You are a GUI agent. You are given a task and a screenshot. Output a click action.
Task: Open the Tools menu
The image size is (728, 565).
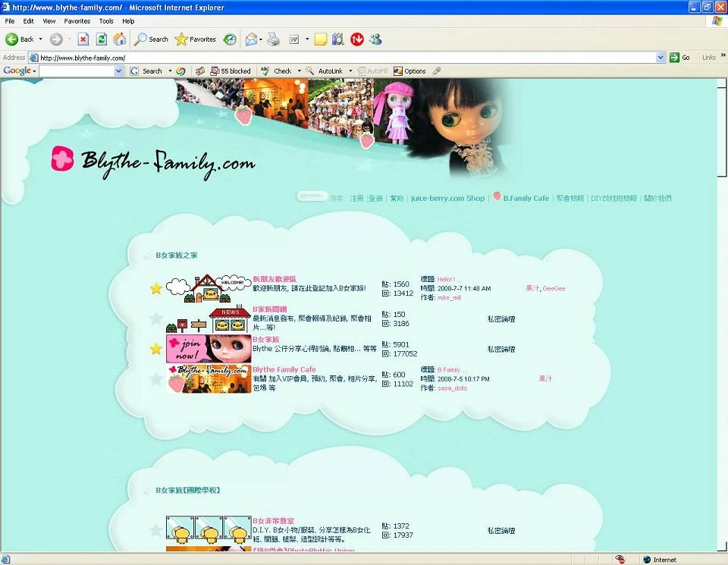[x=106, y=21]
